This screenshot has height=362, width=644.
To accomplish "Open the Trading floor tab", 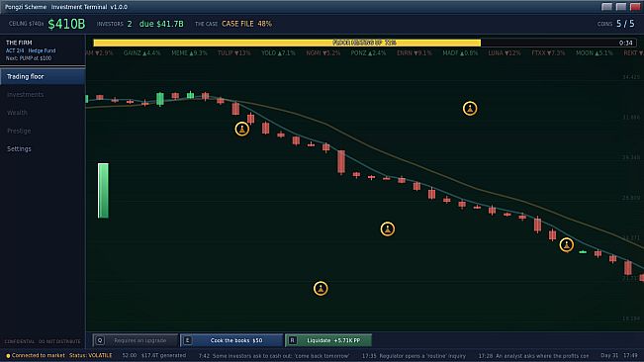I will 43,77.
